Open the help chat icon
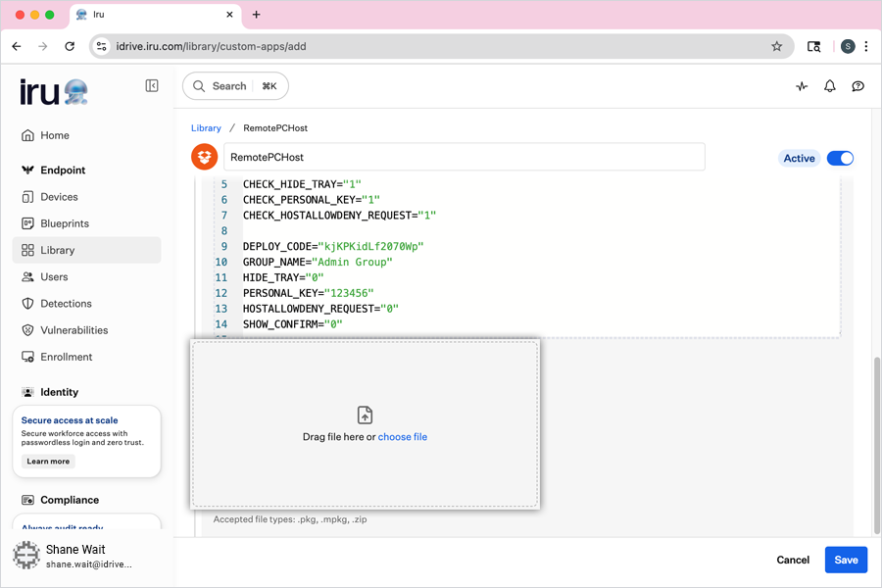882x588 pixels. [858, 86]
